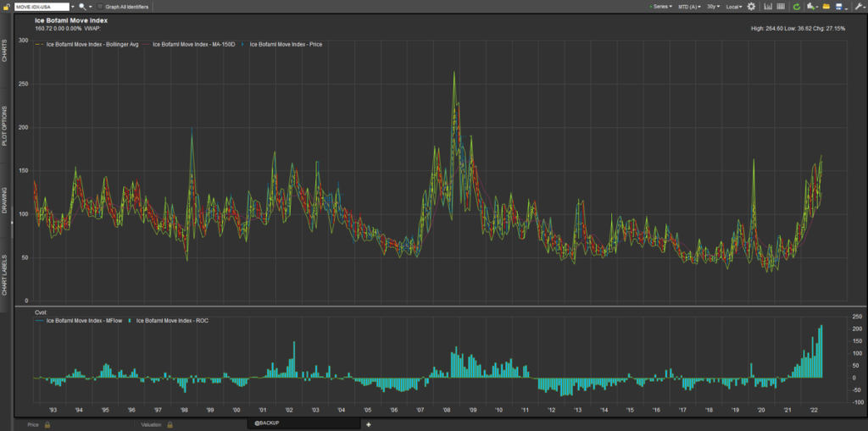The image size is (868, 431).
Task: Open saved charts folder icon
Action: pos(826,7)
